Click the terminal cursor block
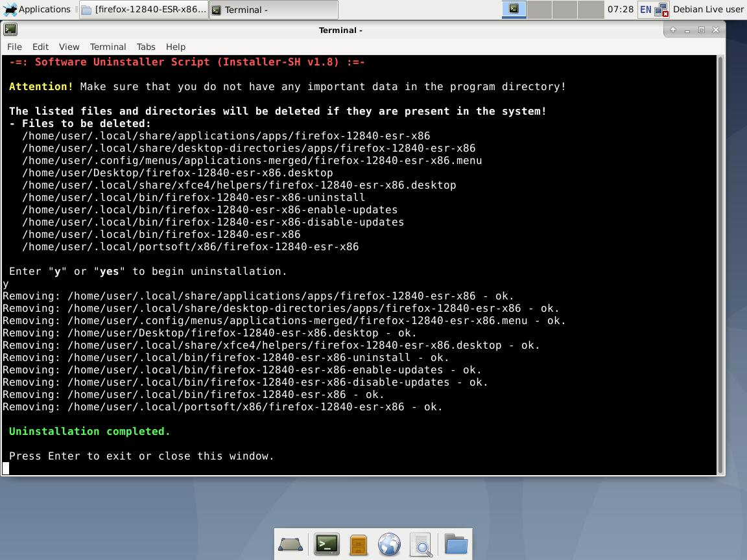Viewport: 747px width, 560px height. coord(6,468)
